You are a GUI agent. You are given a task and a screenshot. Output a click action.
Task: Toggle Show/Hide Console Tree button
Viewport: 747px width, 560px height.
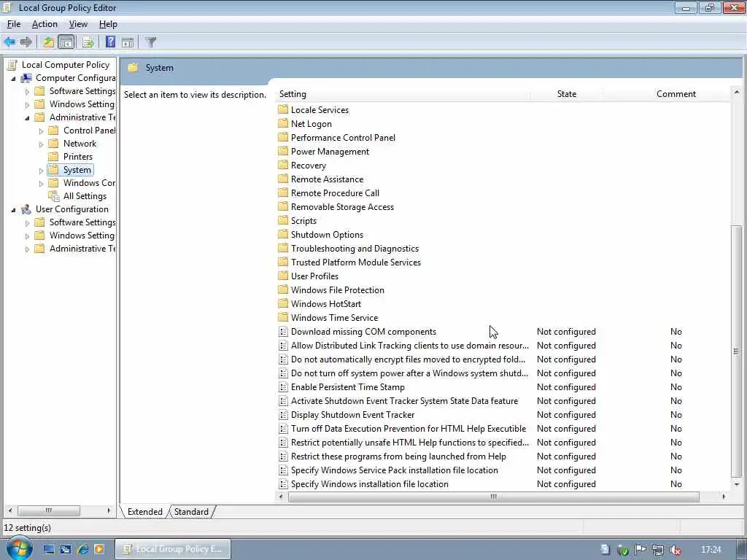(66, 42)
